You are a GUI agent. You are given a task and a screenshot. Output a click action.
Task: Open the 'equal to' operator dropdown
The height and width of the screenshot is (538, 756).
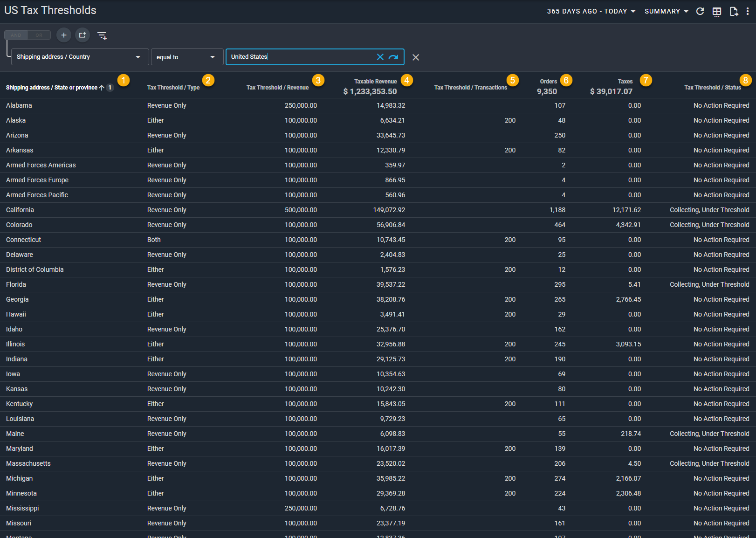coord(186,57)
